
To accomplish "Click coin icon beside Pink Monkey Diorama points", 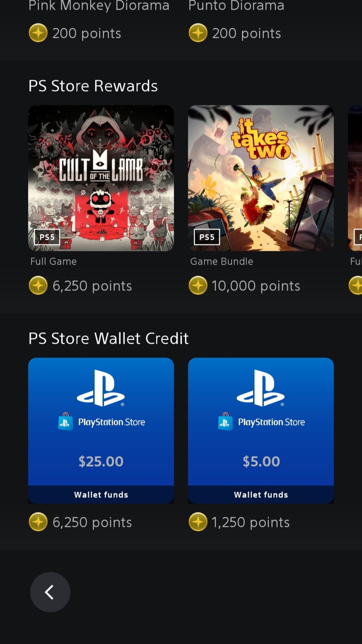I will pyautogui.click(x=38, y=33).
